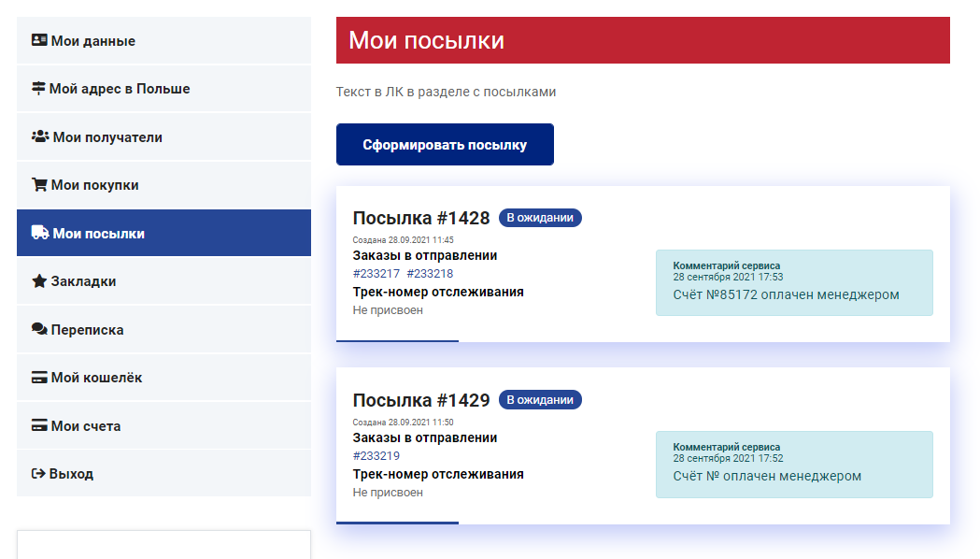
Task: Click the star icon beside Закладки
Action: (39, 281)
